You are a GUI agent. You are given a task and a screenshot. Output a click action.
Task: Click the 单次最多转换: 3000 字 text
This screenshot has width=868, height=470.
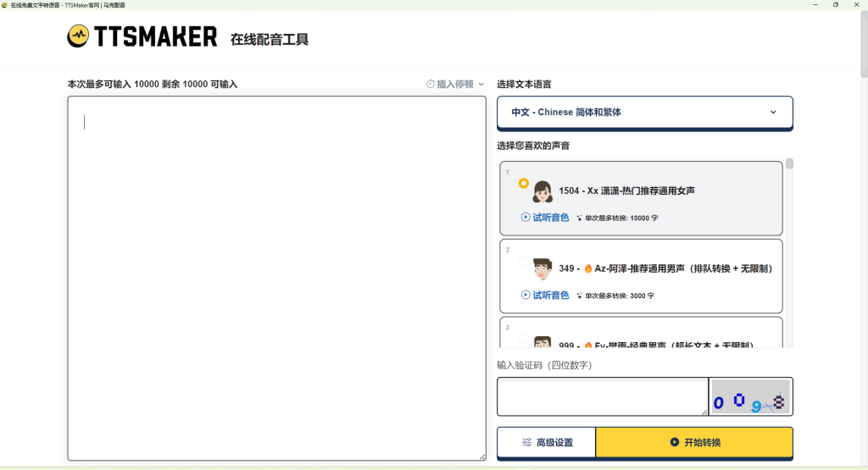(x=620, y=296)
